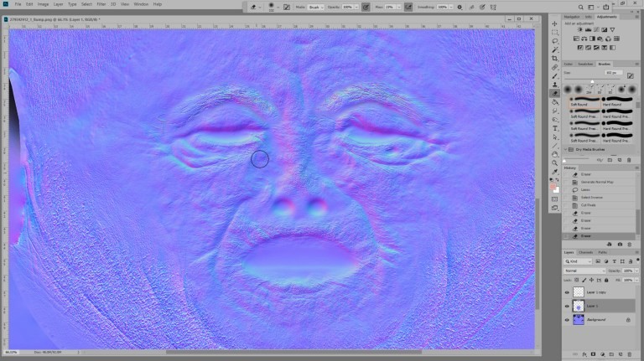Toggle the layer filter on/off switch
This screenshot has height=361, width=644.
(637, 260)
